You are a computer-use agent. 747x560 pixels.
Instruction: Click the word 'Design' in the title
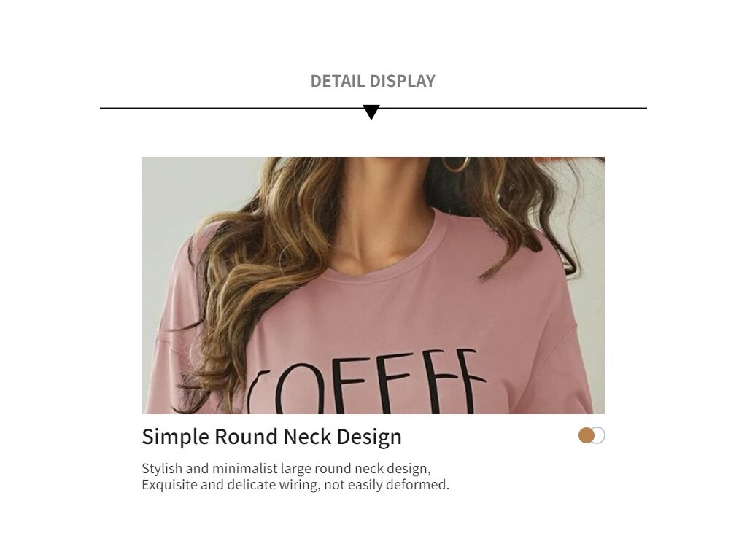pyautogui.click(x=369, y=436)
